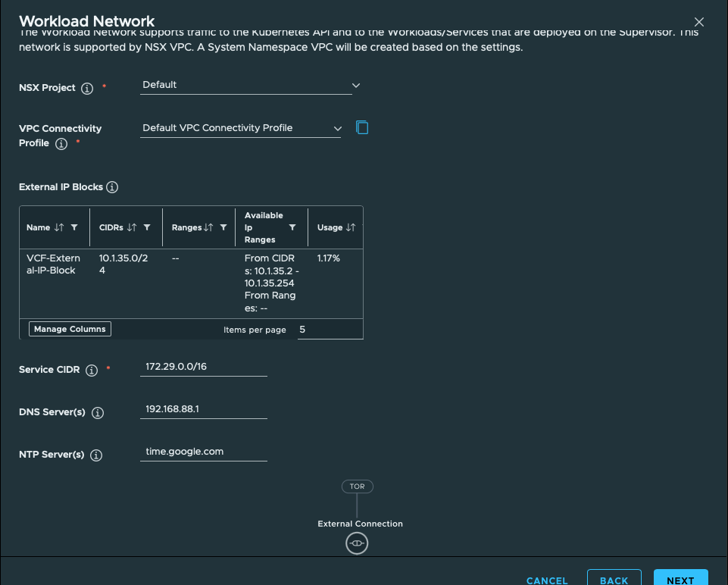Filter the CIDRs column
The image size is (728, 585).
[147, 227]
